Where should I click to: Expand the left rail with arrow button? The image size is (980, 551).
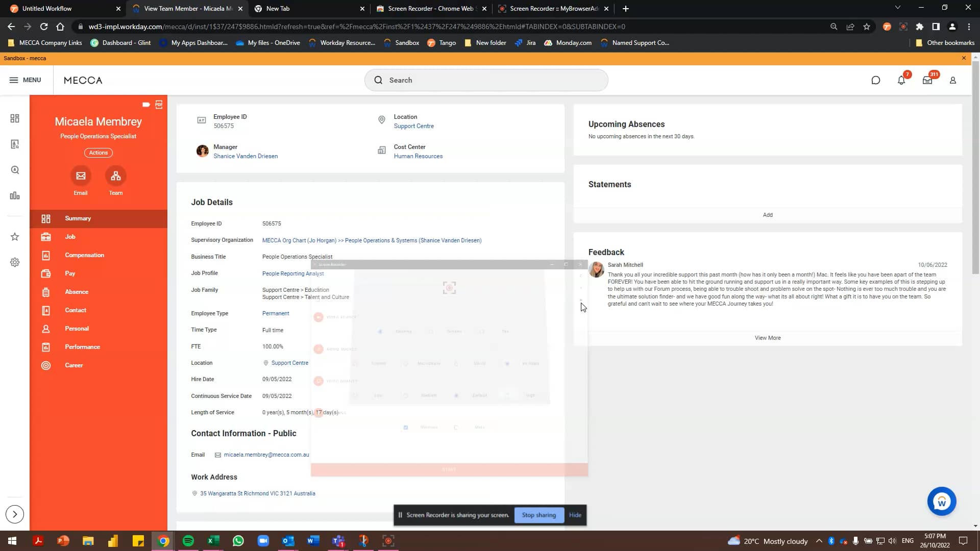[15, 514]
